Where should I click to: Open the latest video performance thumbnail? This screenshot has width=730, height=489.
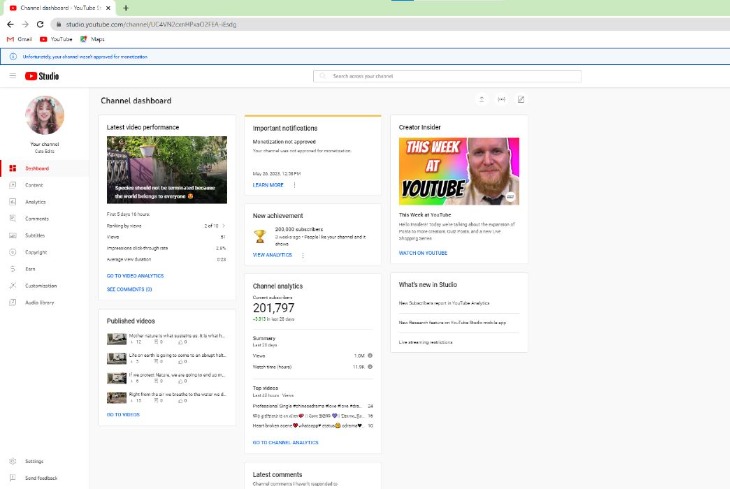(167, 170)
